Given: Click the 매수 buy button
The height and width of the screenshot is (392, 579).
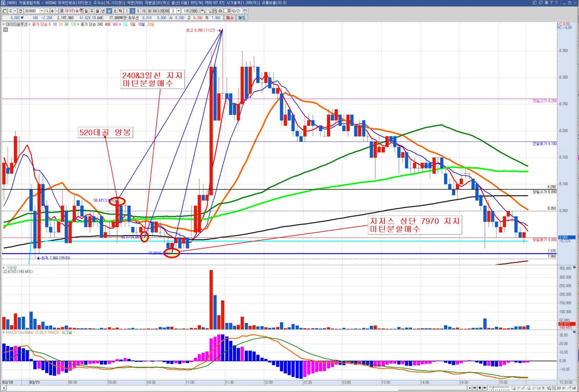Looking at the screenshot, I should point(230,18).
